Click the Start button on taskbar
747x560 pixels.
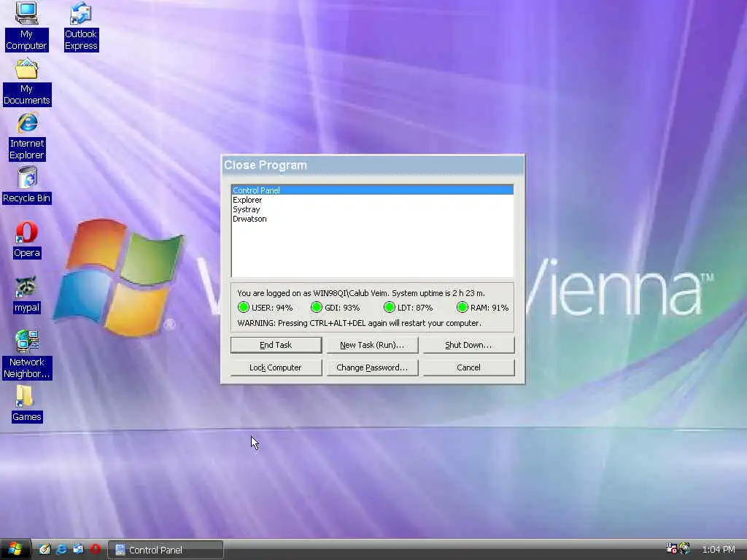click(x=15, y=549)
